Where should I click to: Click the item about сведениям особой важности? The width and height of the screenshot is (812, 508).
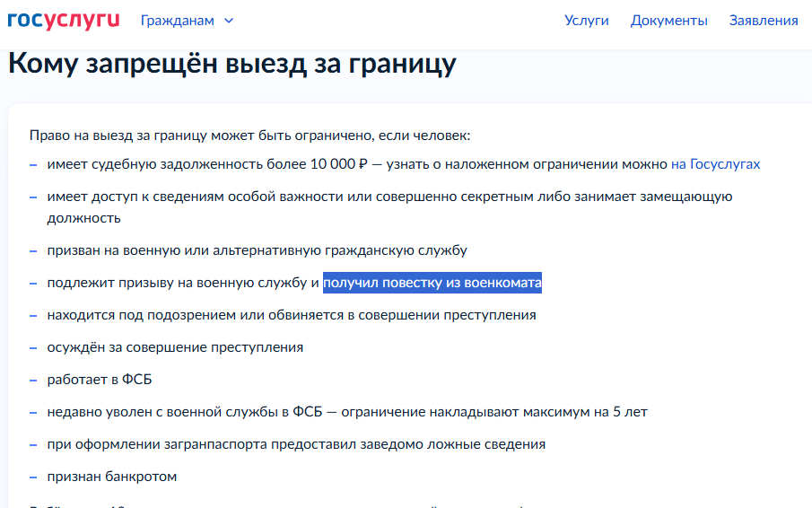pos(390,197)
